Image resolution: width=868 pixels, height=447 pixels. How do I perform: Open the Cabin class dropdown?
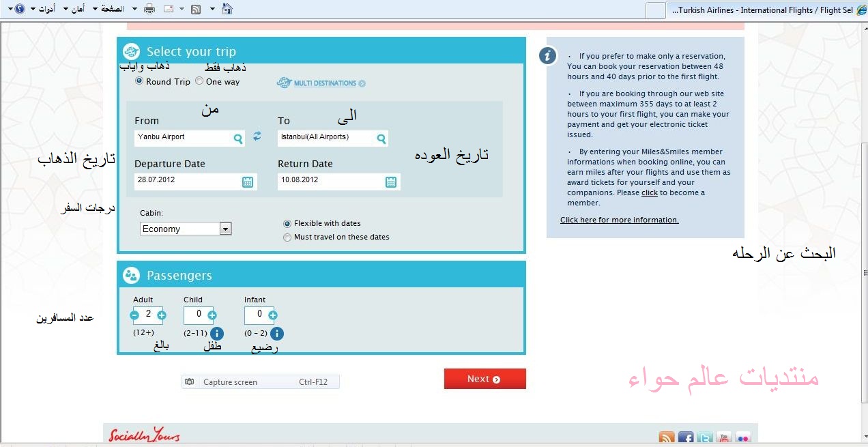pyautogui.click(x=226, y=229)
